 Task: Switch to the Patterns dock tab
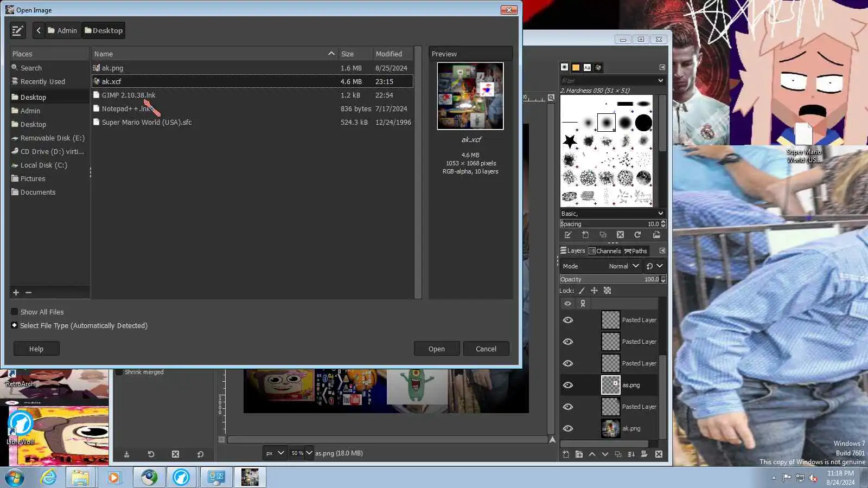tap(576, 68)
